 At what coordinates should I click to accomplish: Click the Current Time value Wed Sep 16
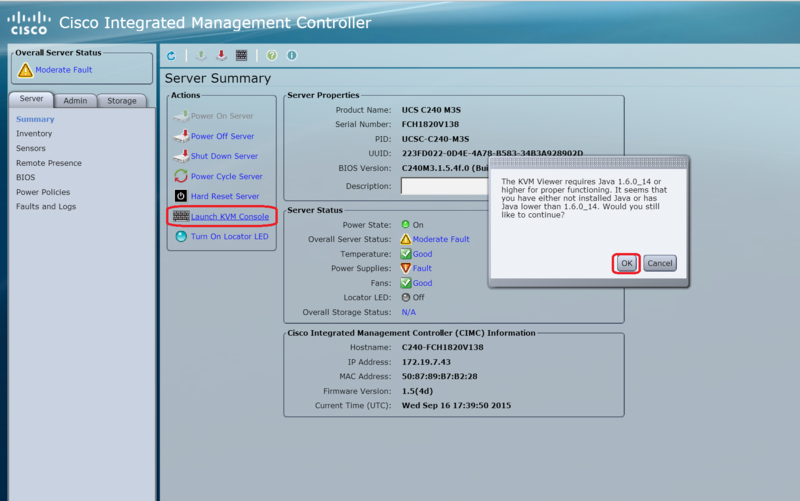456,405
